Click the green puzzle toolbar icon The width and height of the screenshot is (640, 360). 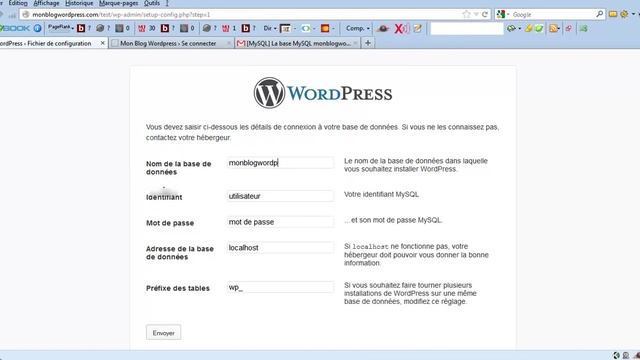(584, 28)
